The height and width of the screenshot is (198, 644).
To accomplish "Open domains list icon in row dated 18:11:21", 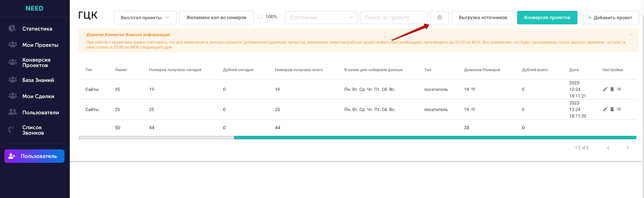I will coord(473,89).
